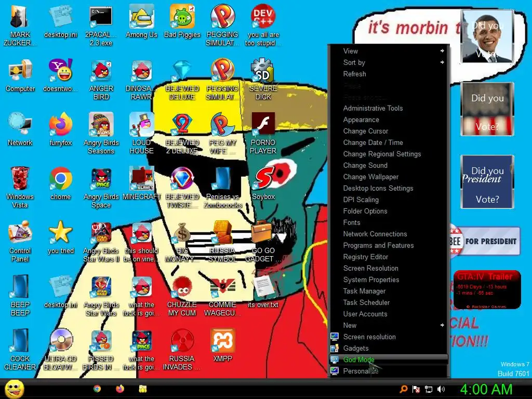Click the magnifier search tray icon
This screenshot has width=532, height=399.
click(404, 389)
